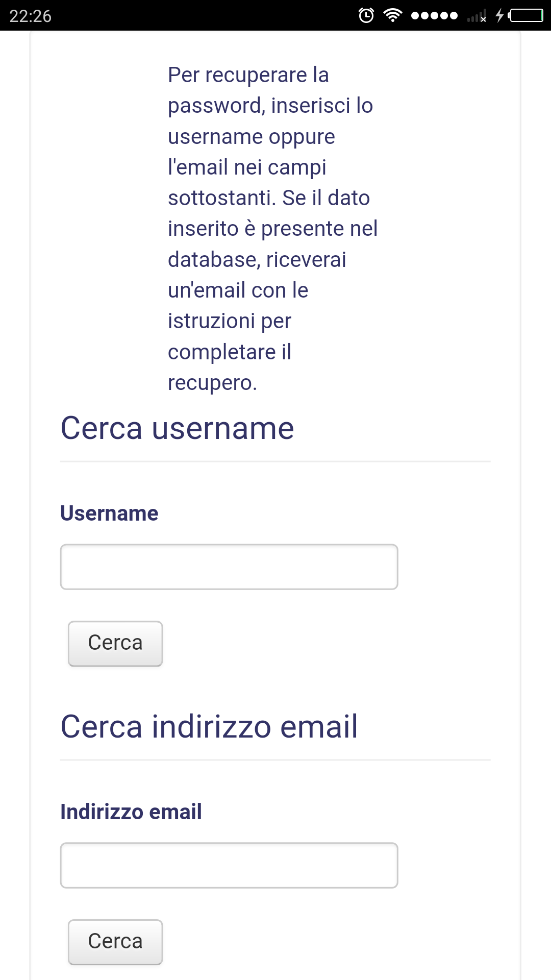Tap the bold Username field label
This screenshot has height=980, width=551.
(x=109, y=513)
